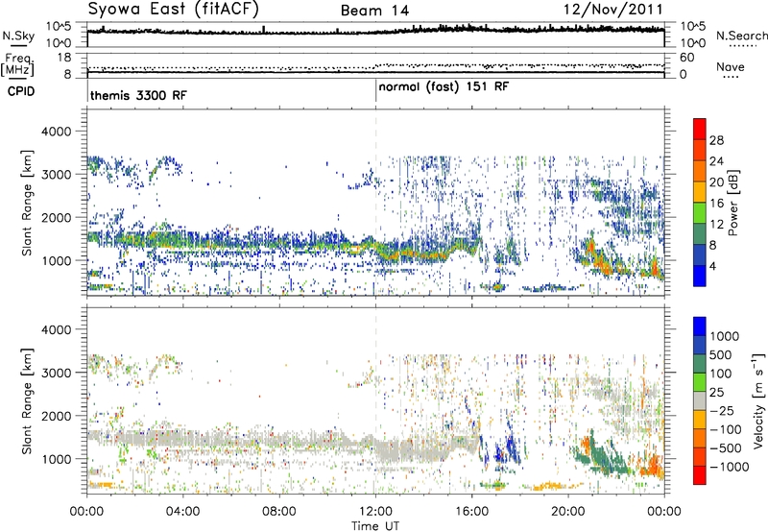Click the '20' tick on Power colorbar
The height and width of the screenshot is (532, 768).
point(716,182)
